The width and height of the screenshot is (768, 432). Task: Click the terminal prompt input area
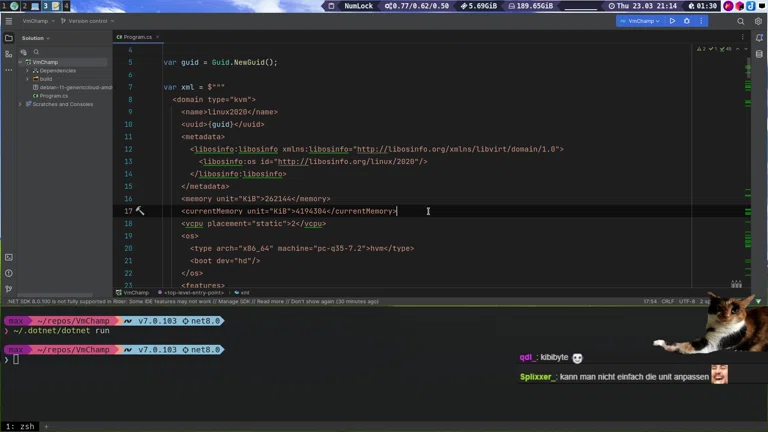[16, 360]
